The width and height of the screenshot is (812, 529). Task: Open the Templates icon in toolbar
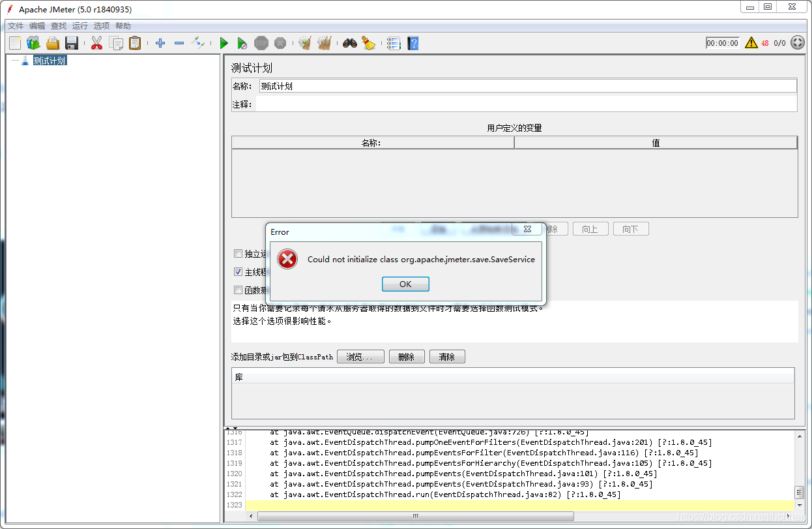click(33, 43)
